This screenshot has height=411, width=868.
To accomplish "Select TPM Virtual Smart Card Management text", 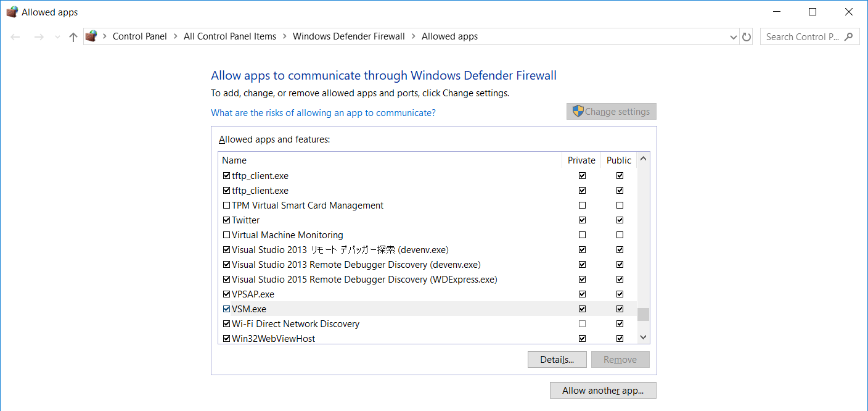I will coord(308,205).
